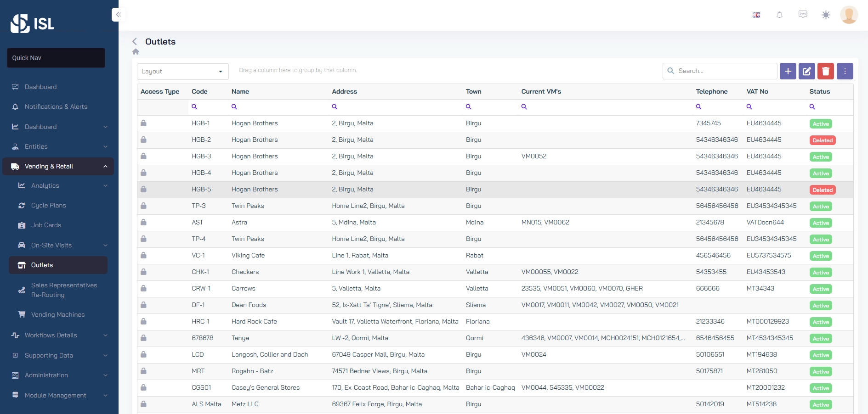Open Job Cards in the sidebar
The image size is (868, 414).
point(46,225)
